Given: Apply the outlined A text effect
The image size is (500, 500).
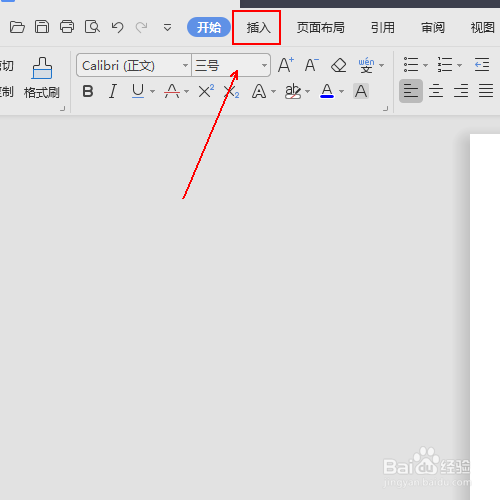Looking at the screenshot, I should 259,91.
